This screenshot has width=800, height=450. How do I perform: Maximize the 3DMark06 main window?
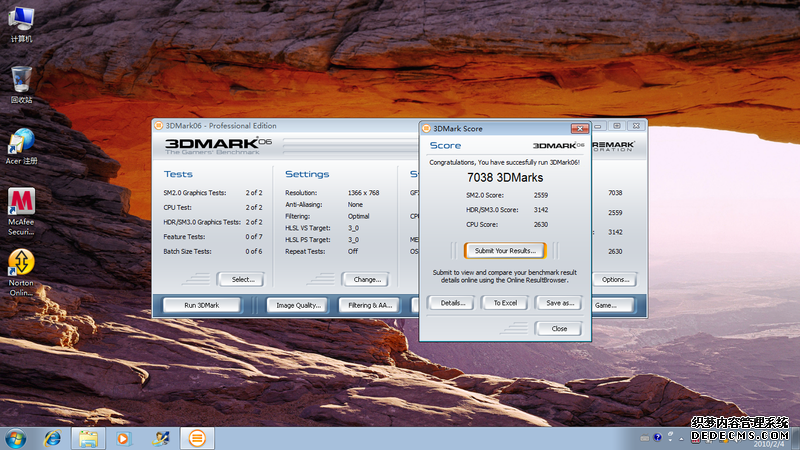click(x=617, y=126)
